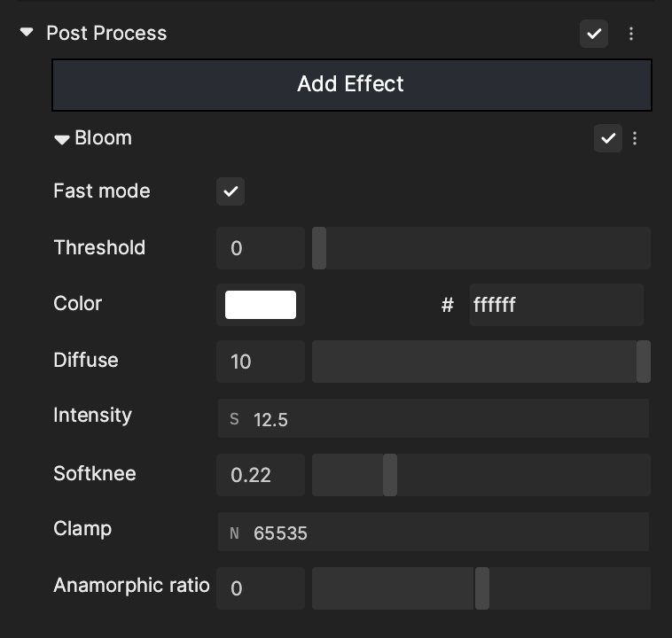Focus the hex color ffffff field

pos(556,305)
